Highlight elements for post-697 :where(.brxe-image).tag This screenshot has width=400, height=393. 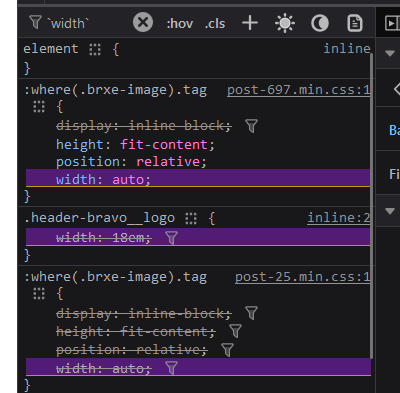coord(39,107)
